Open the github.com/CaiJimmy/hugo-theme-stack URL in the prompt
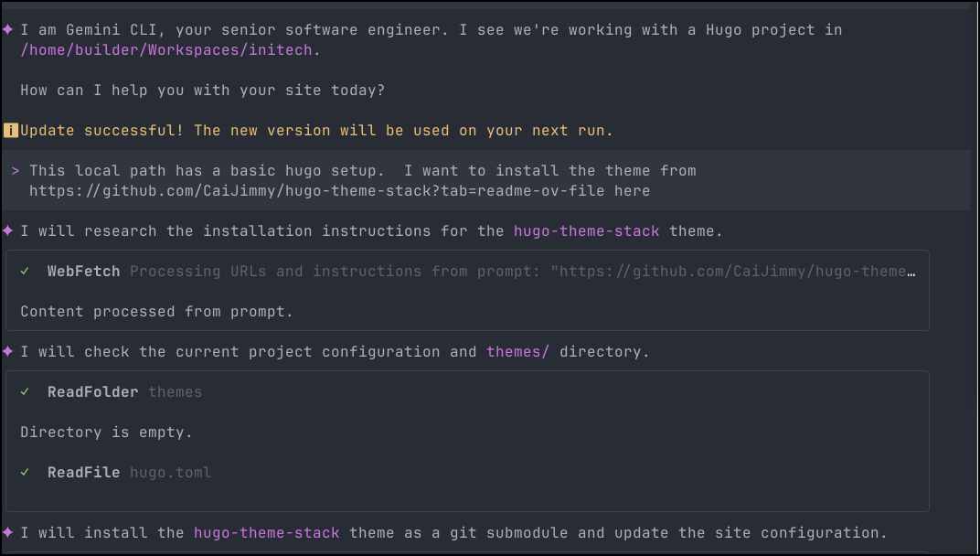Image resolution: width=980 pixels, height=556 pixels. point(339,191)
